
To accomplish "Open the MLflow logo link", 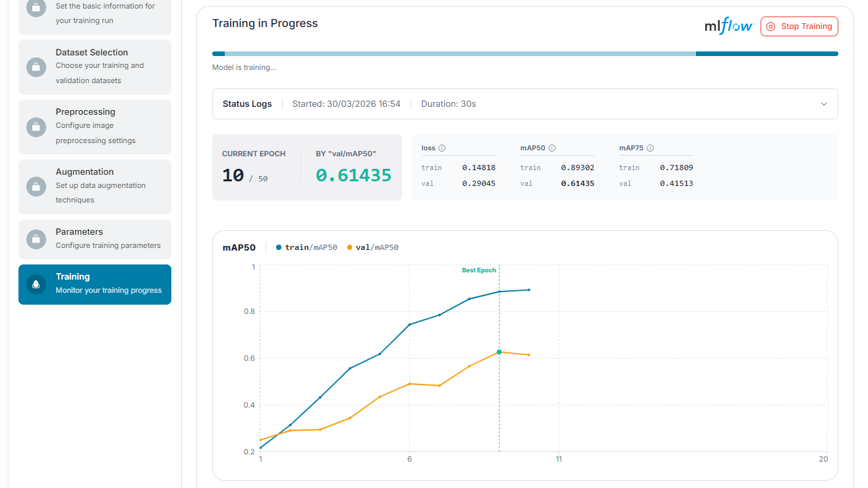I will pyautogui.click(x=730, y=26).
